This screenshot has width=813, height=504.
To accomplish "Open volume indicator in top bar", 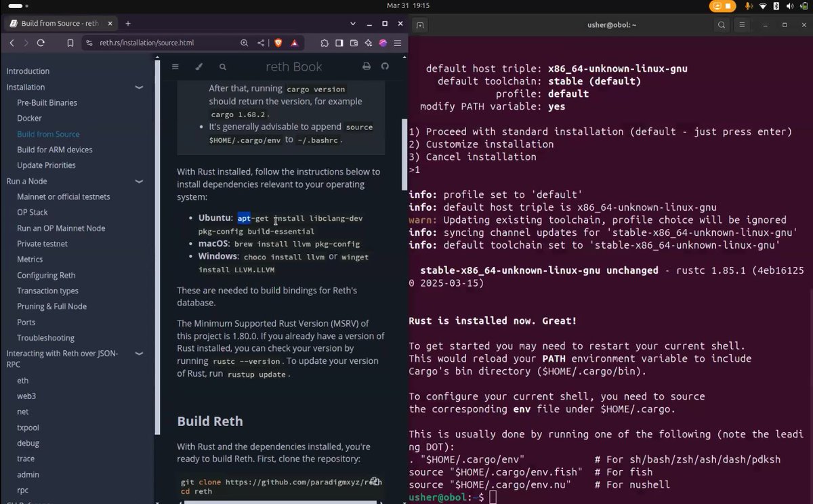I will pos(791,5).
